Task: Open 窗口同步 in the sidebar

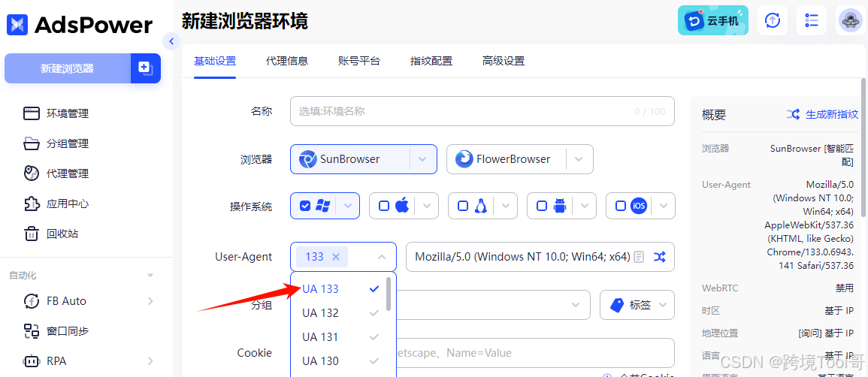Action: click(68, 331)
